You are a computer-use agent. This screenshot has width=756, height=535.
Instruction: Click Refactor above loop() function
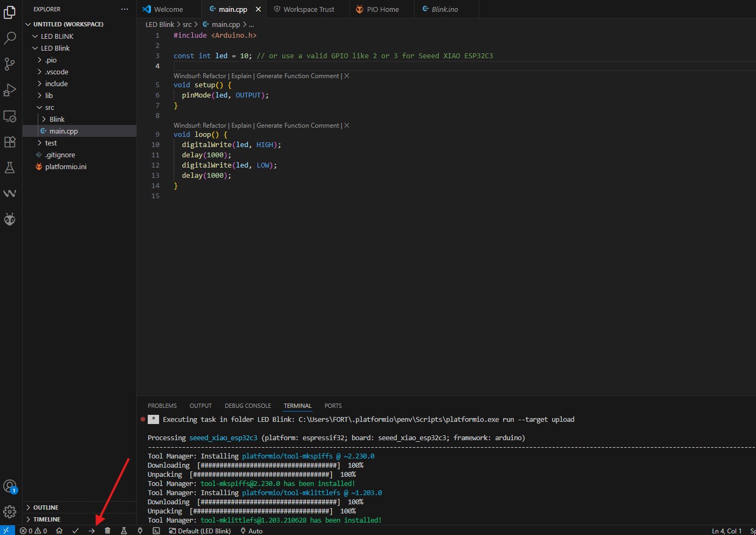click(215, 126)
